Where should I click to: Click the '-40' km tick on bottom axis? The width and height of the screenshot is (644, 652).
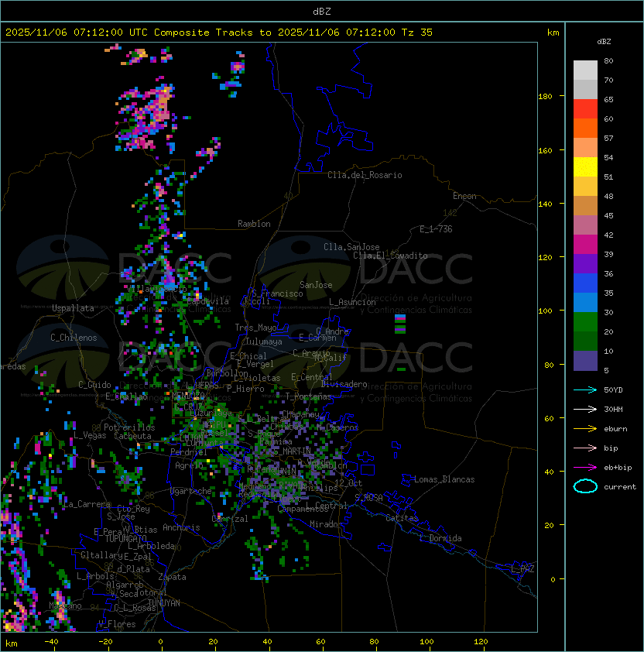point(51,642)
